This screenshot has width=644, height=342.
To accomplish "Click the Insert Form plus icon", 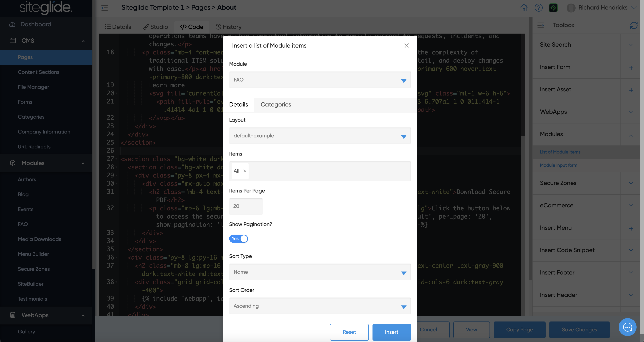I will click(631, 68).
